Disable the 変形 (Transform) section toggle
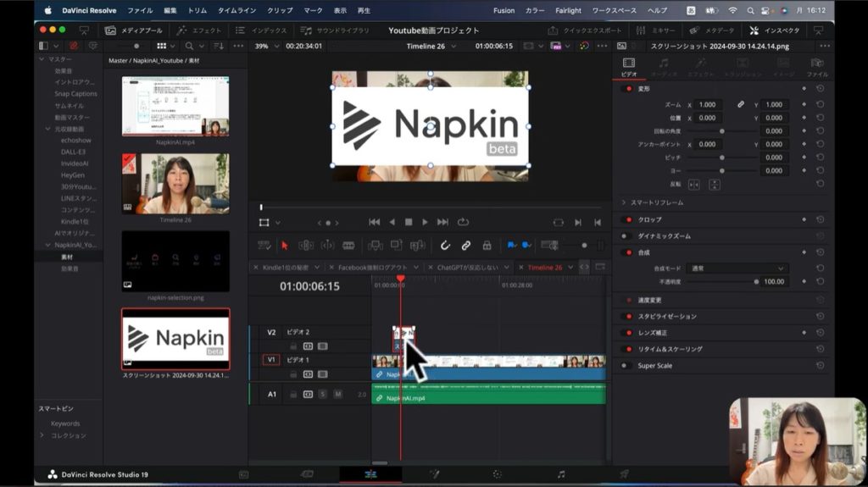868x487 pixels. point(629,88)
